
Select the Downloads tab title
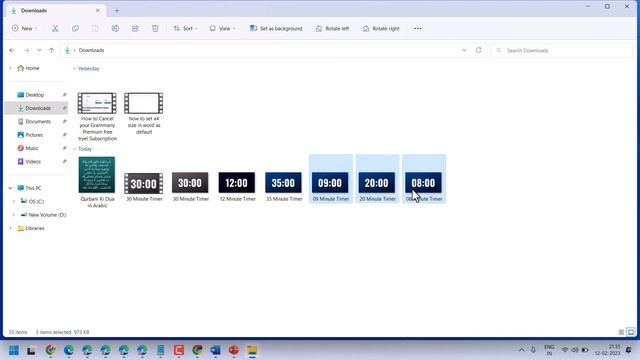click(x=34, y=11)
